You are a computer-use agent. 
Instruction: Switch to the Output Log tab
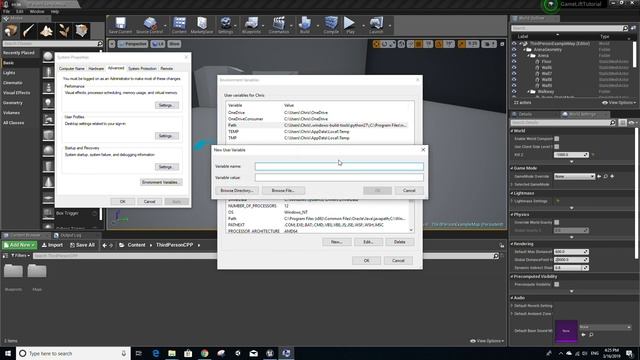pos(70,236)
